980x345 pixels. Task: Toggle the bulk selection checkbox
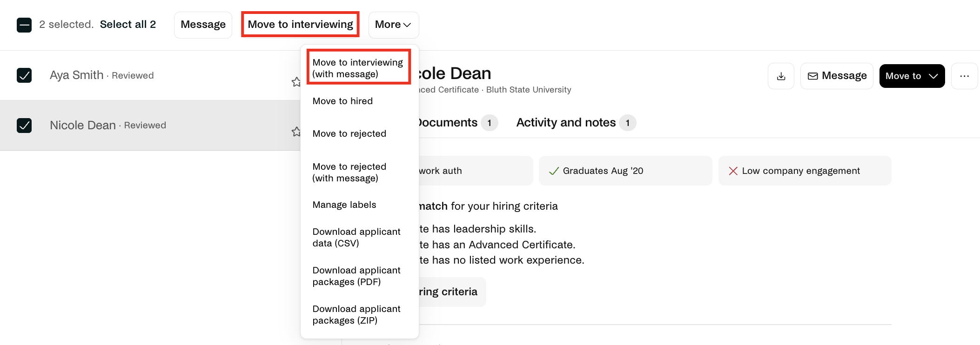(24, 25)
